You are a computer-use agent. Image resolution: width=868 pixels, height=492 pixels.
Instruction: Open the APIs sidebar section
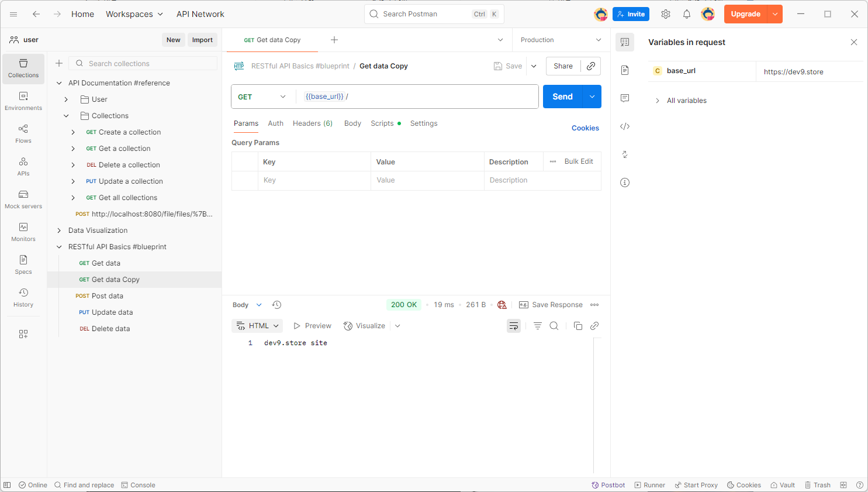pyautogui.click(x=23, y=167)
